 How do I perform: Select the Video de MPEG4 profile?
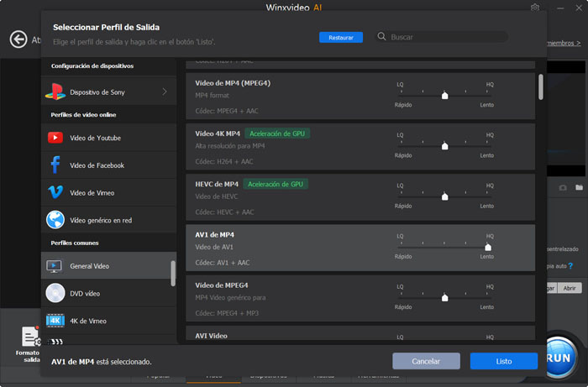pyautogui.click(x=360, y=299)
